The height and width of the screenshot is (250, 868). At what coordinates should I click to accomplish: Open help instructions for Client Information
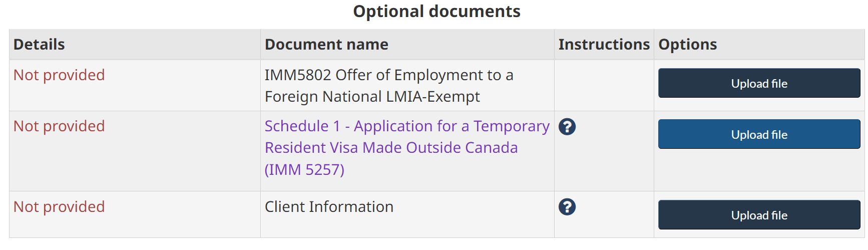pyautogui.click(x=567, y=207)
